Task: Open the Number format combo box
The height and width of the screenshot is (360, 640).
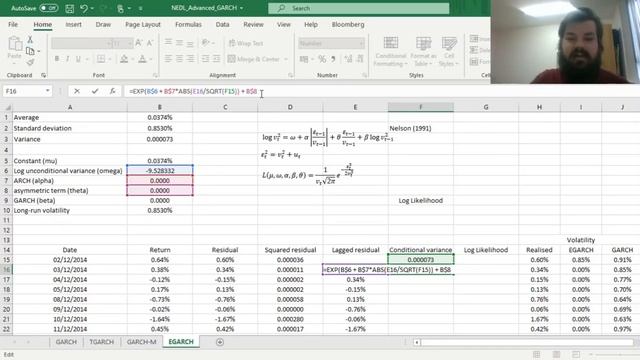Action: (331, 43)
